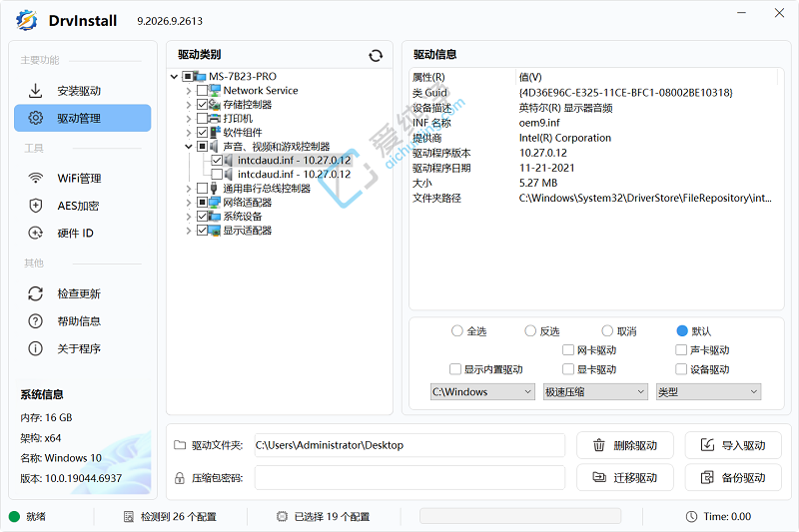Click the 删除驱动 button

625,445
